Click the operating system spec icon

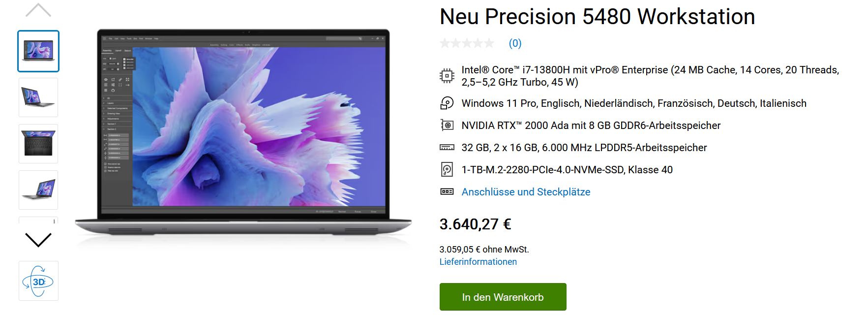click(x=447, y=103)
